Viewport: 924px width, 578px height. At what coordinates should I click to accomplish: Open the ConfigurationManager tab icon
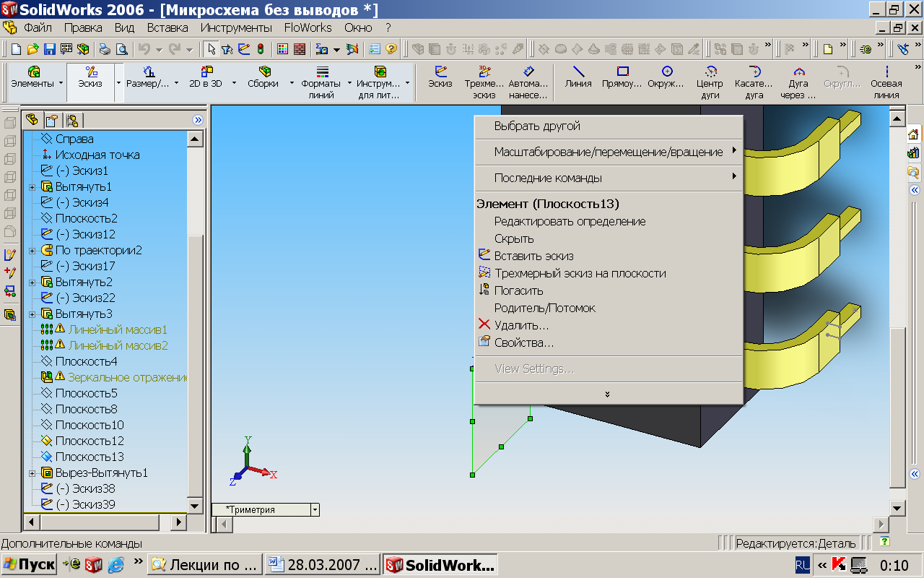(71, 120)
